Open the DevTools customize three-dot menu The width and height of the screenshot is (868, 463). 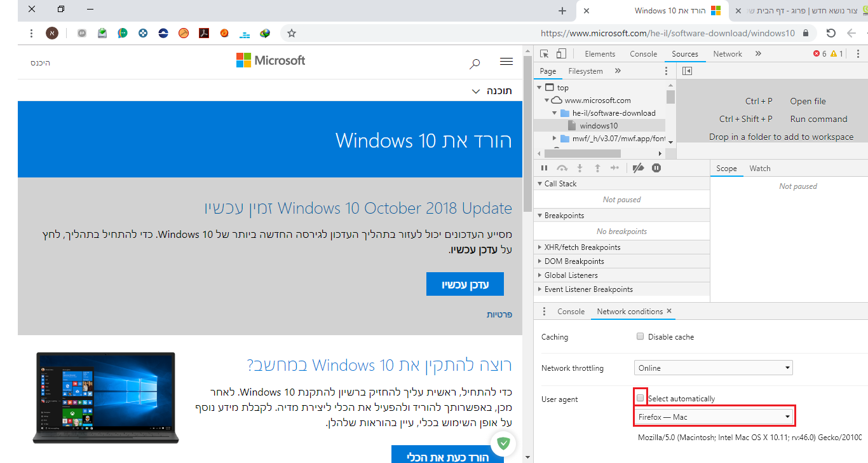858,54
